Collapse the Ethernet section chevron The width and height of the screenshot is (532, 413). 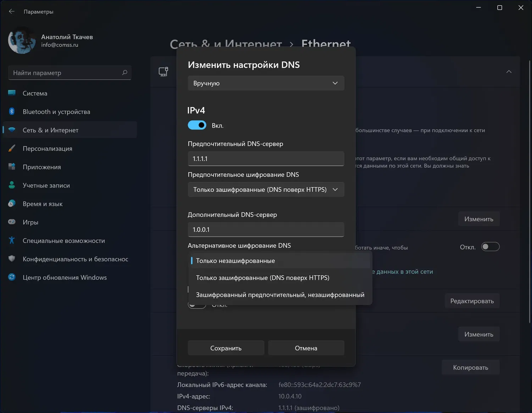point(509,72)
